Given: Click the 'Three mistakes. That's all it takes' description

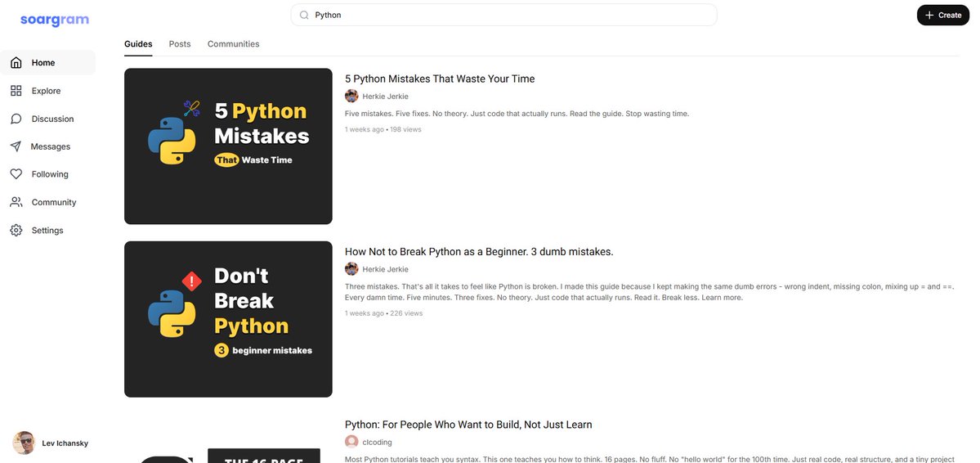Looking at the screenshot, I should tap(650, 292).
